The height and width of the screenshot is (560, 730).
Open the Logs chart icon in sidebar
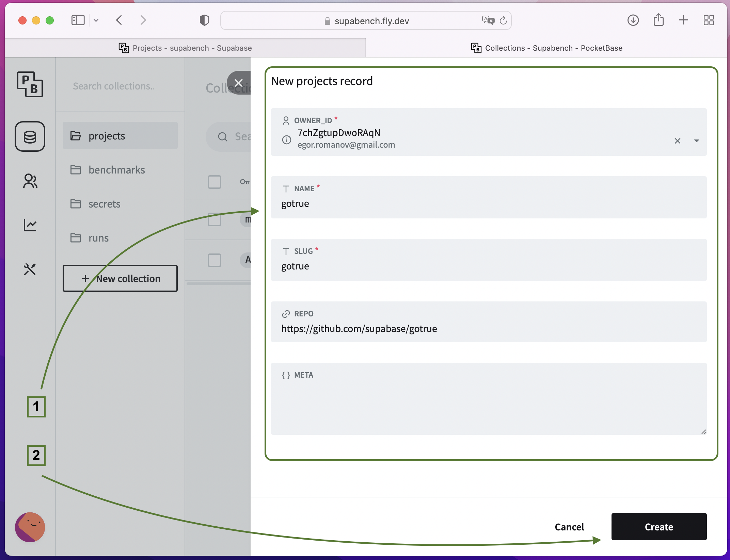[30, 225]
